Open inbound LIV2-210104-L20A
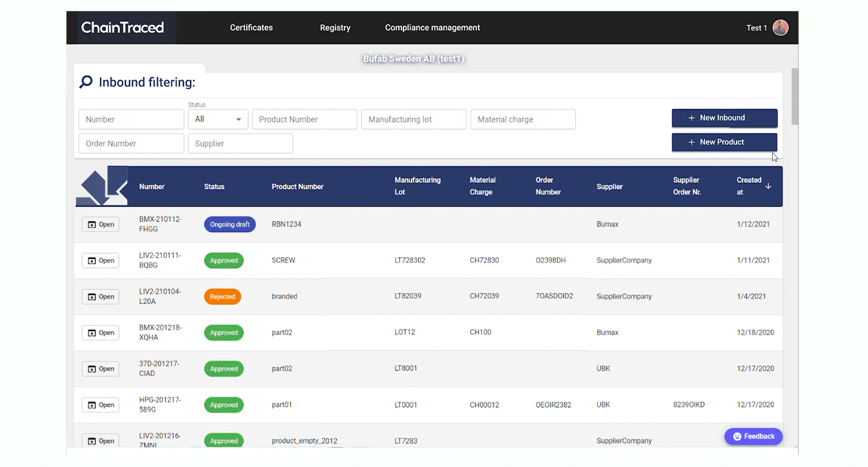868x467 pixels. click(100, 297)
